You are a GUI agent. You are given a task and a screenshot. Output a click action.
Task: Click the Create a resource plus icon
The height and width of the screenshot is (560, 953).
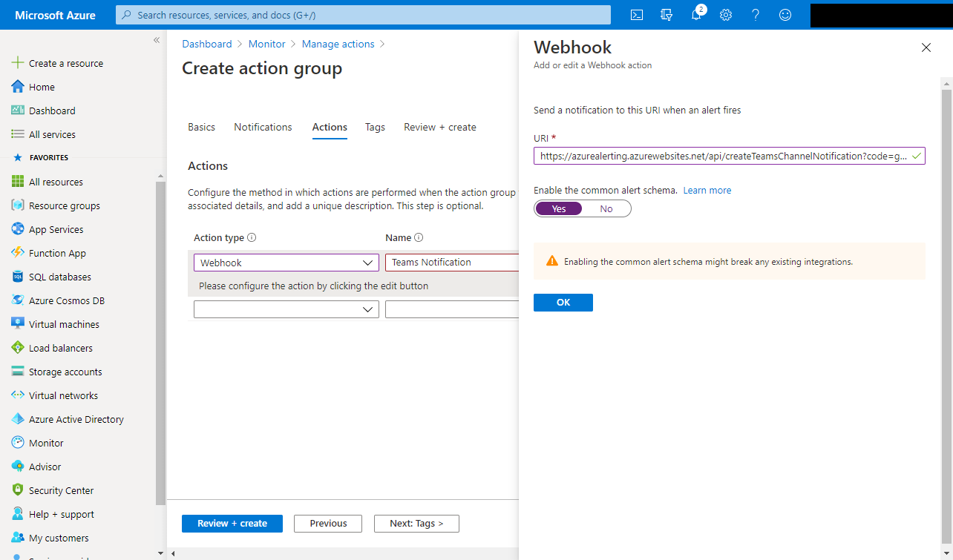tap(18, 63)
